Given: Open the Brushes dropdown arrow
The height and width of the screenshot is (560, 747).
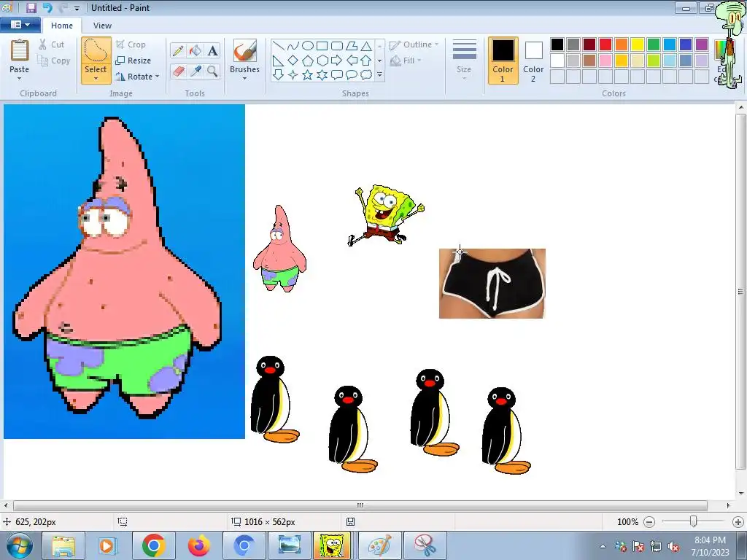Looking at the screenshot, I should pyautogui.click(x=245, y=79).
